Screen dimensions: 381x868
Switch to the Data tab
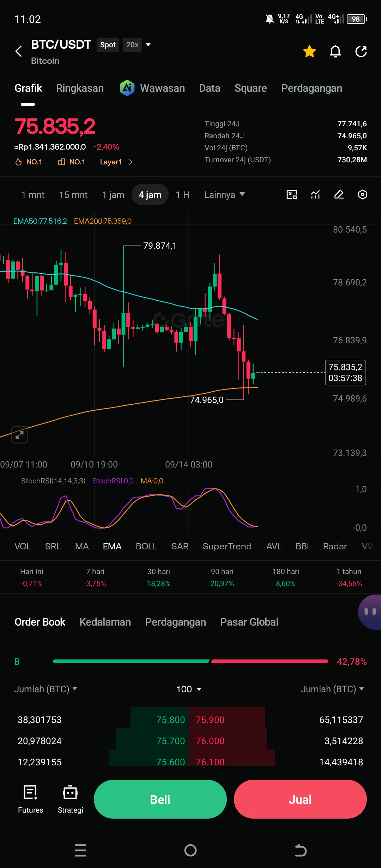[x=210, y=88]
